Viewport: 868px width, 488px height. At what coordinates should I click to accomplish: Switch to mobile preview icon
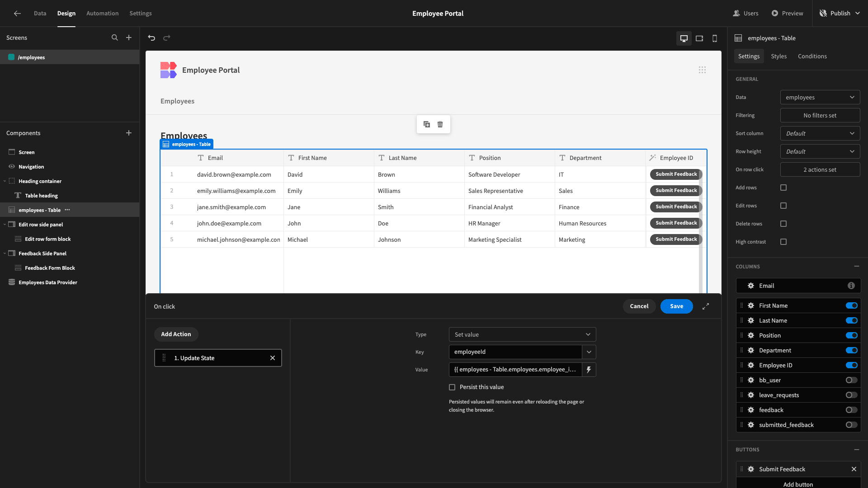click(715, 38)
